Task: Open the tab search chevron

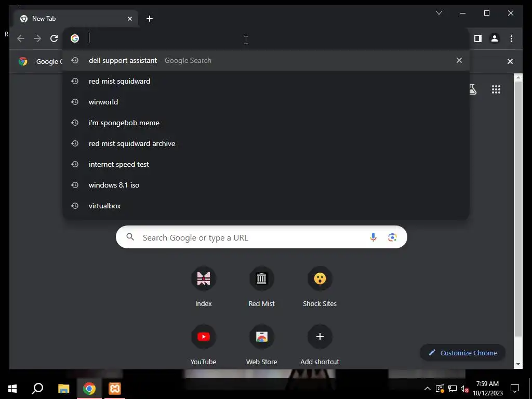Action: (438, 13)
